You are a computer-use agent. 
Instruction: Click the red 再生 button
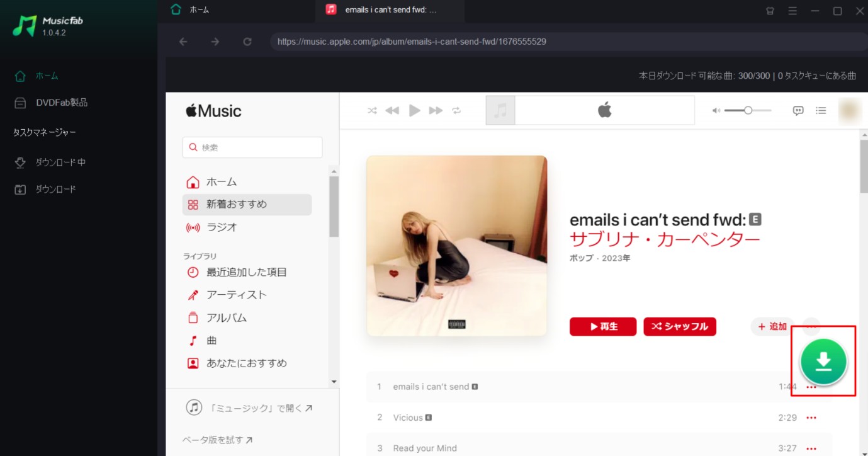(x=603, y=326)
